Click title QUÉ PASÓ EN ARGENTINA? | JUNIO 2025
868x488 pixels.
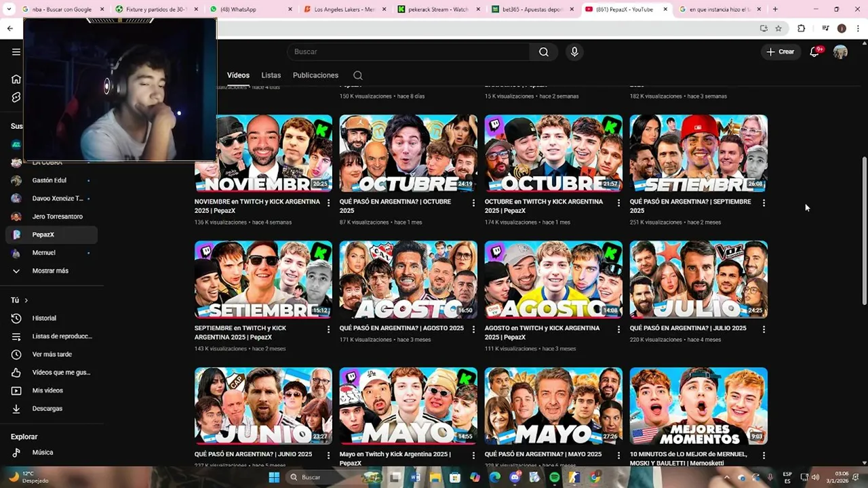(253, 454)
